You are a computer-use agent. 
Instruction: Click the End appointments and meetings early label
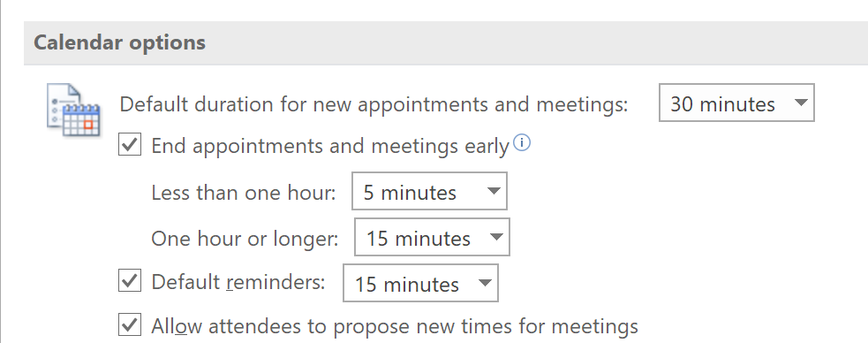coord(330,146)
